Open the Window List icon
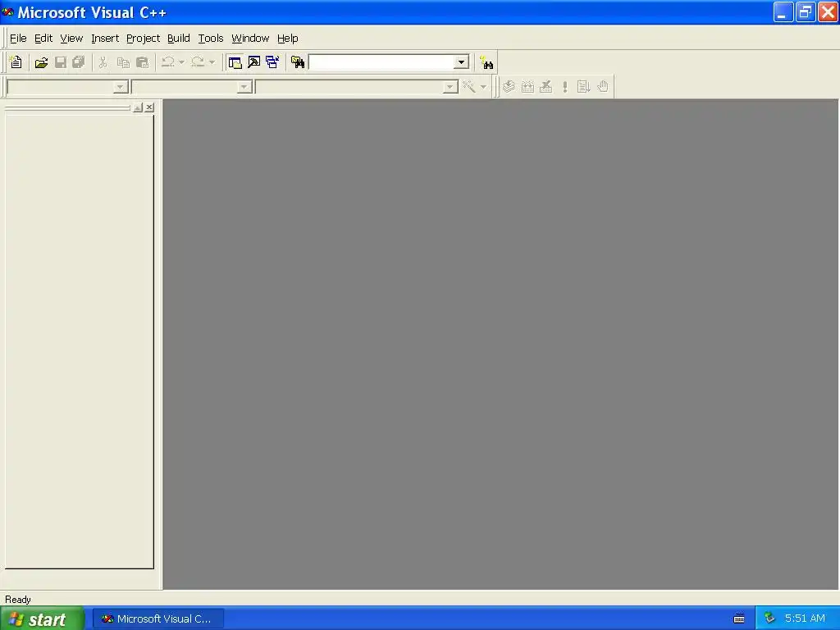Image resolution: width=840 pixels, height=630 pixels. click(272, 62)
